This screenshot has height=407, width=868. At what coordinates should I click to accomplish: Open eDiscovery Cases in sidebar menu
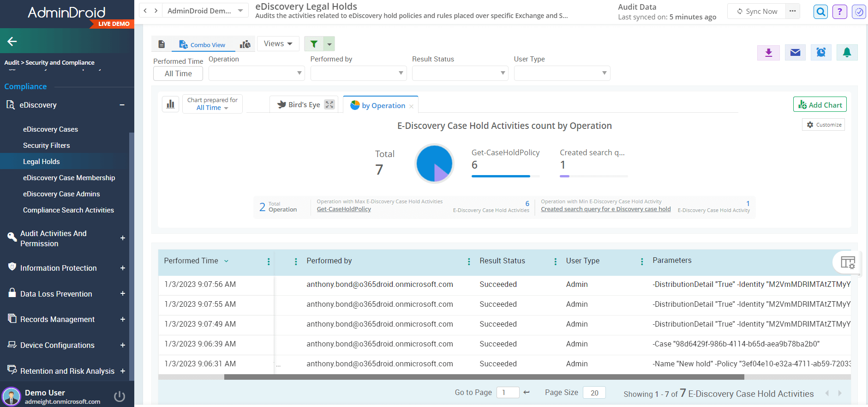(50, 129)
